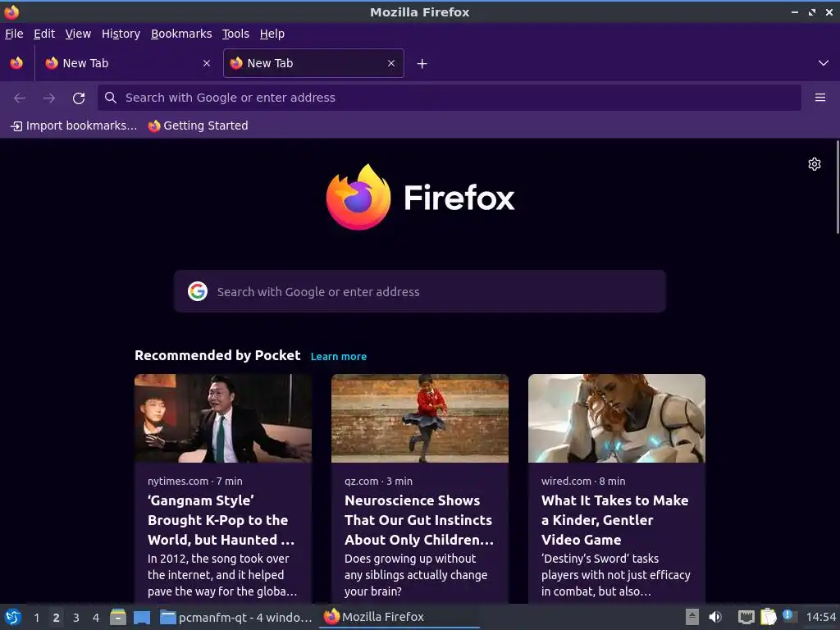
Task: Open the Edit menu
Action: tap(44, 34)
